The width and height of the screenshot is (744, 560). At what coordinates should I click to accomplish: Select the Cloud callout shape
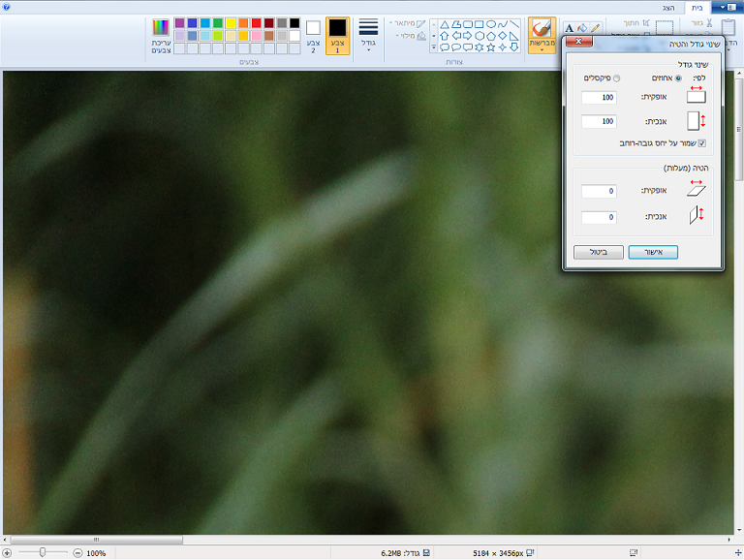(445, 47)
